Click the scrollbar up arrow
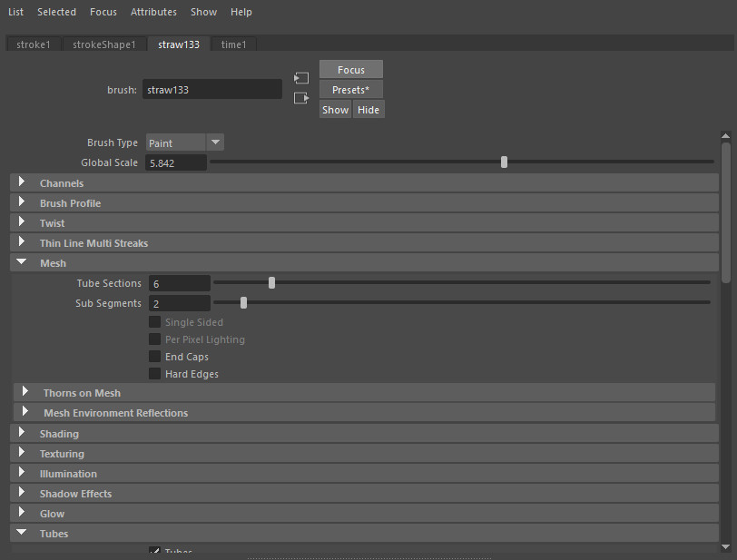This screenshot has height=560, width=737. click(x=726, y=136)
